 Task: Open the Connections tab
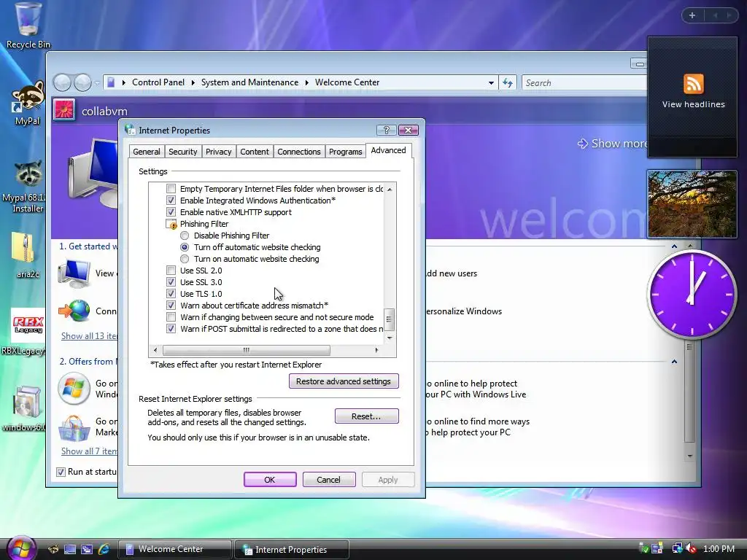tap(299, 152)
